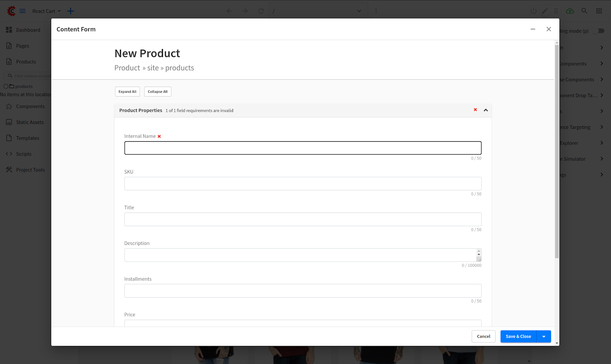Open the apps grid launcher icon
The width and height of the screenshot is (611, 364).
[x=599, y=11]
